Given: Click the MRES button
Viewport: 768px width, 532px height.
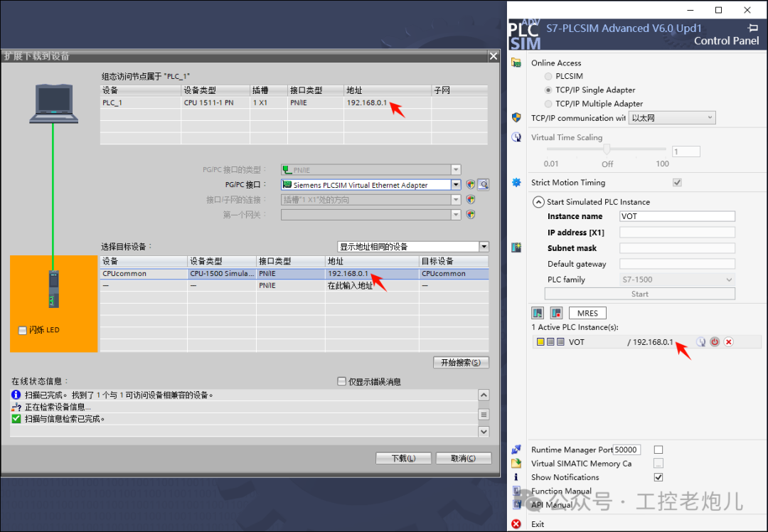Looking at the screenshot, I should point(588,313).
